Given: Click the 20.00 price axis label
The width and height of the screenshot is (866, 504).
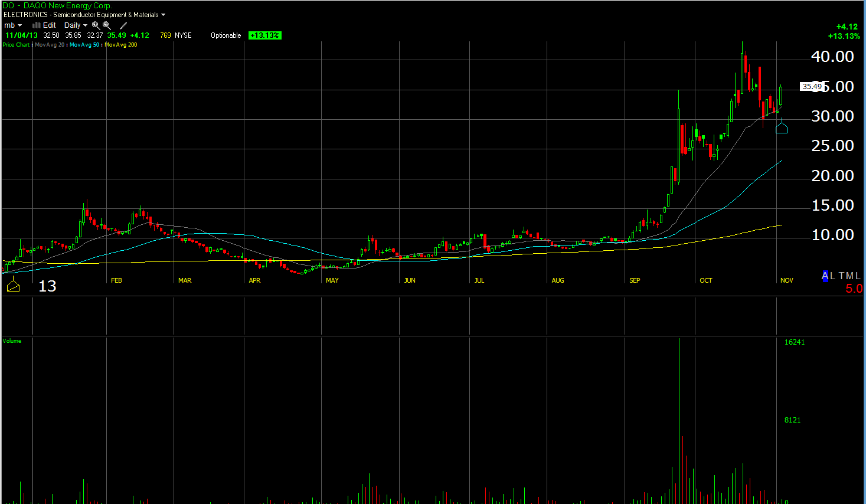Looking at the screenshot, I should click(832, 176).
